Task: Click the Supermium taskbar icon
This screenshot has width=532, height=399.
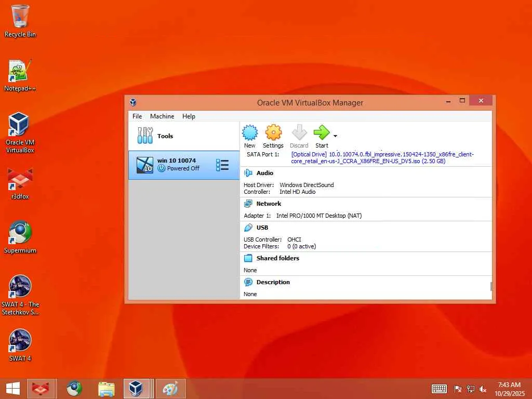Action: [x=74, y=389]
